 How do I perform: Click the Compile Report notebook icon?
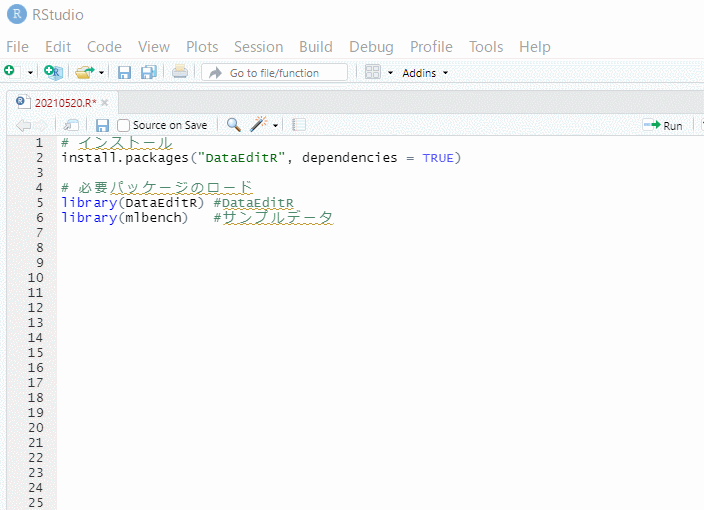click(298, 125)
